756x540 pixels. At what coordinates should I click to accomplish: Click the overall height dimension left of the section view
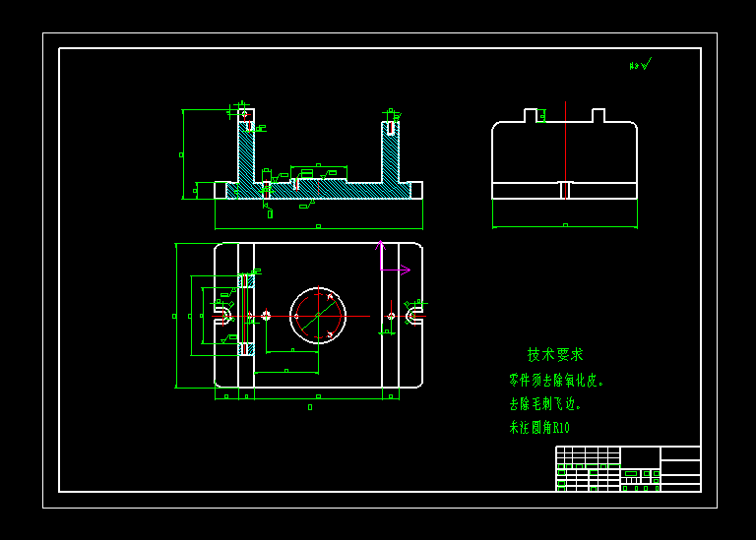point(182,154)
